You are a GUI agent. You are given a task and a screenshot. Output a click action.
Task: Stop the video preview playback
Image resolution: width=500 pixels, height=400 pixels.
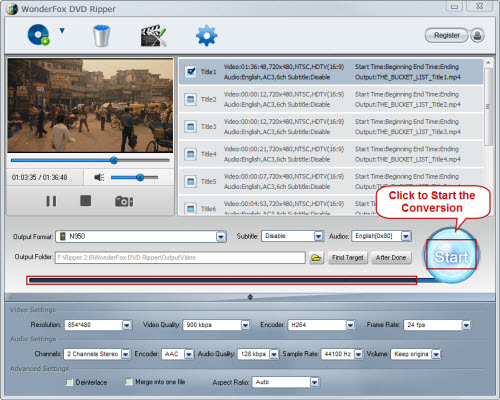coord(85,201)
